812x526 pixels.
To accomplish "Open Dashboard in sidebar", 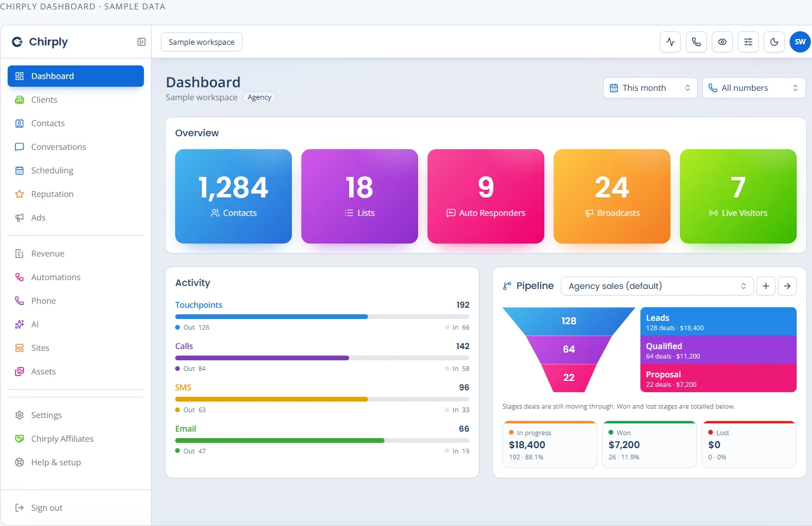I will tap(75, 76).
